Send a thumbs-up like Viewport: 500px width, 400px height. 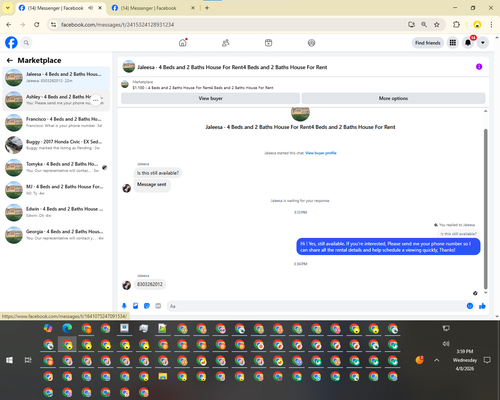pos(482,306)
